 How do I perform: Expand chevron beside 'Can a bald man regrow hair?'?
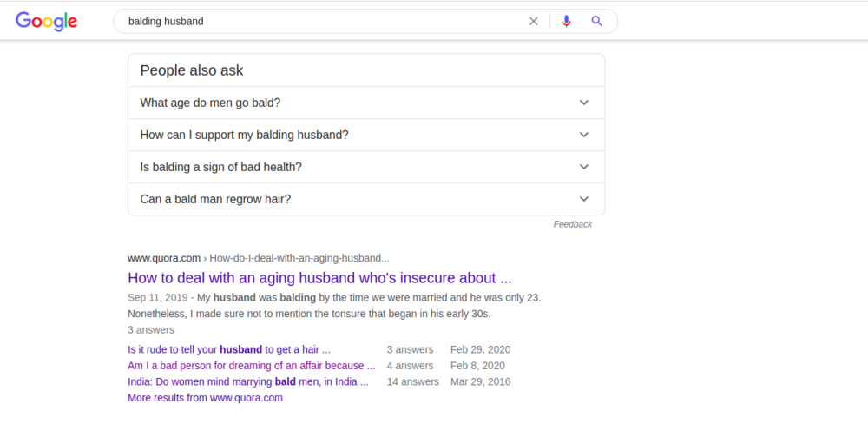(x=584, y=199)
